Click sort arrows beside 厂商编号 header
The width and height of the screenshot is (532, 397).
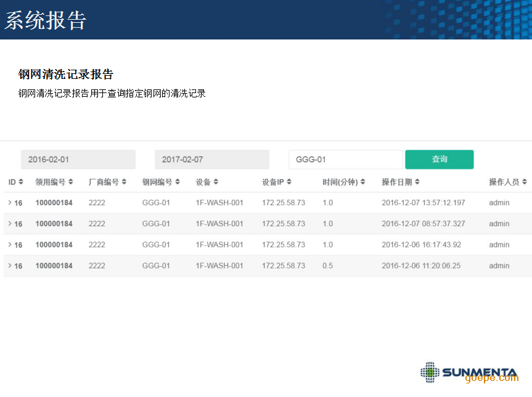pos(124,182)
